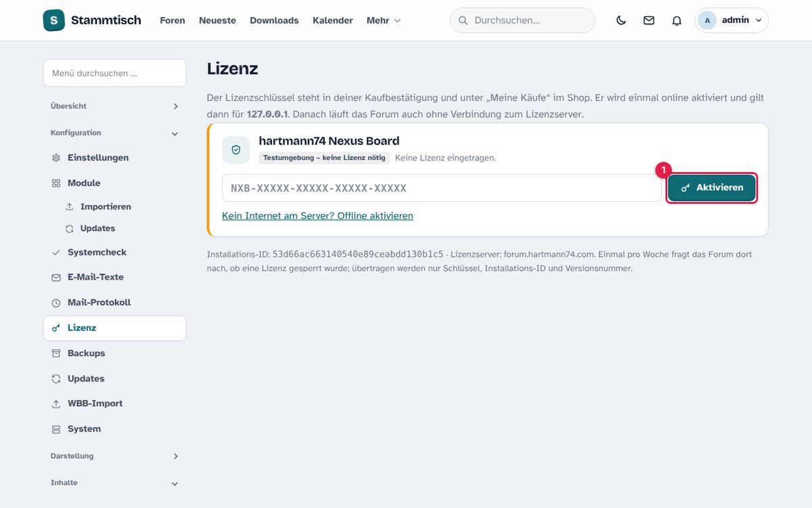
Task: Click the clock icon beside Mail-Protokoll
Action: [x=56, y=303]
